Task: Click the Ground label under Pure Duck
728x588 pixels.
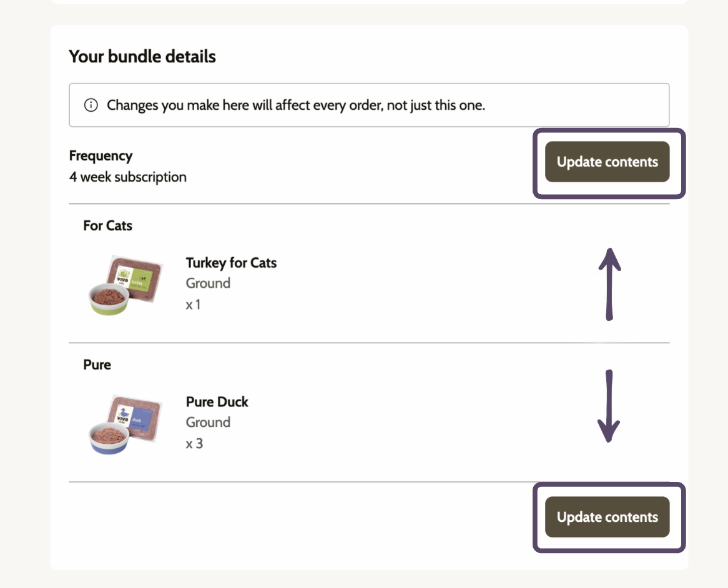Action: pyautogui.click(x=208, y=423)
